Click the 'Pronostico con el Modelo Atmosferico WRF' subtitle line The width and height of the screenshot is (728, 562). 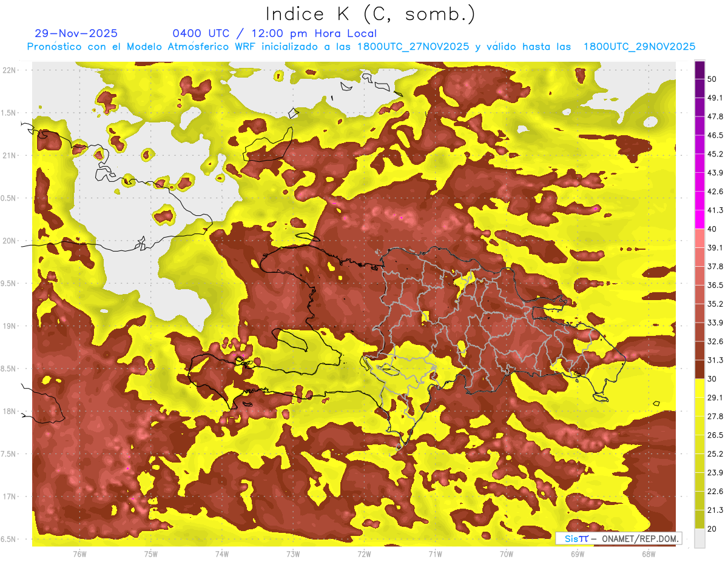pyautogui.click(x=361, y=47)
